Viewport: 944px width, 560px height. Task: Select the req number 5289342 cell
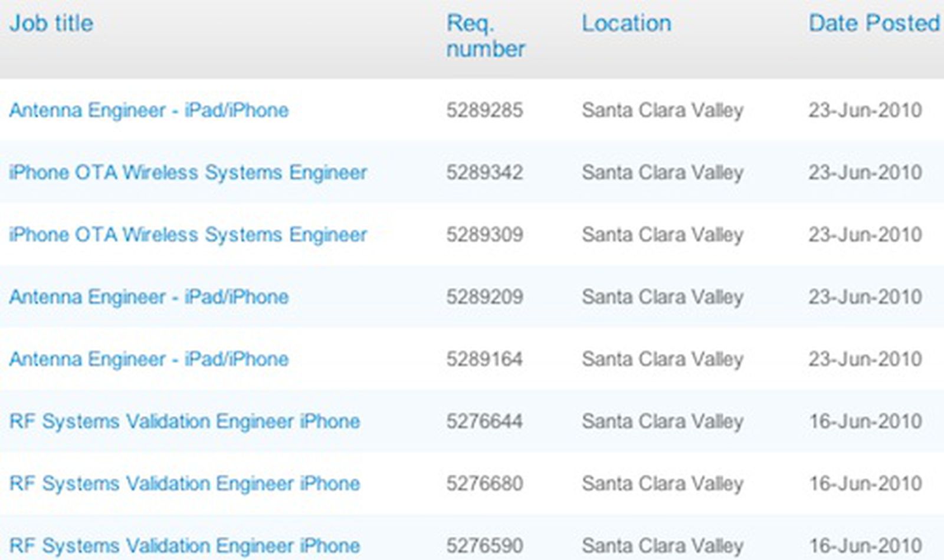485,172
